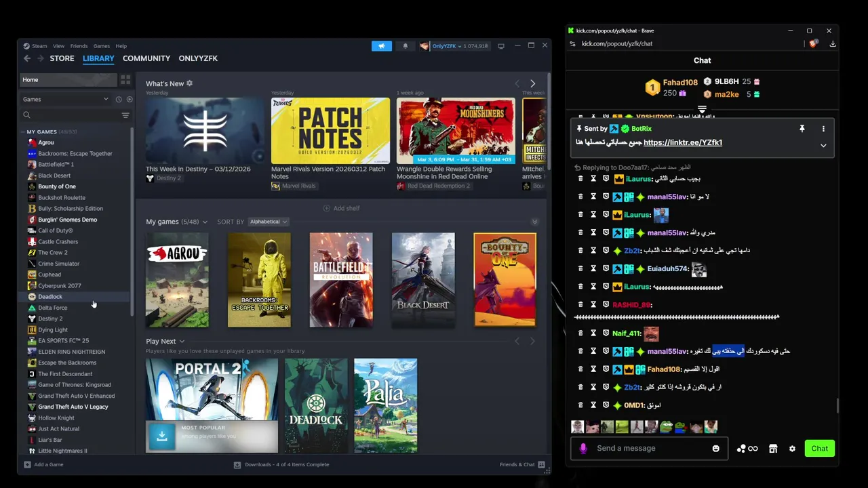Select the library Home button

coord(68,80)
